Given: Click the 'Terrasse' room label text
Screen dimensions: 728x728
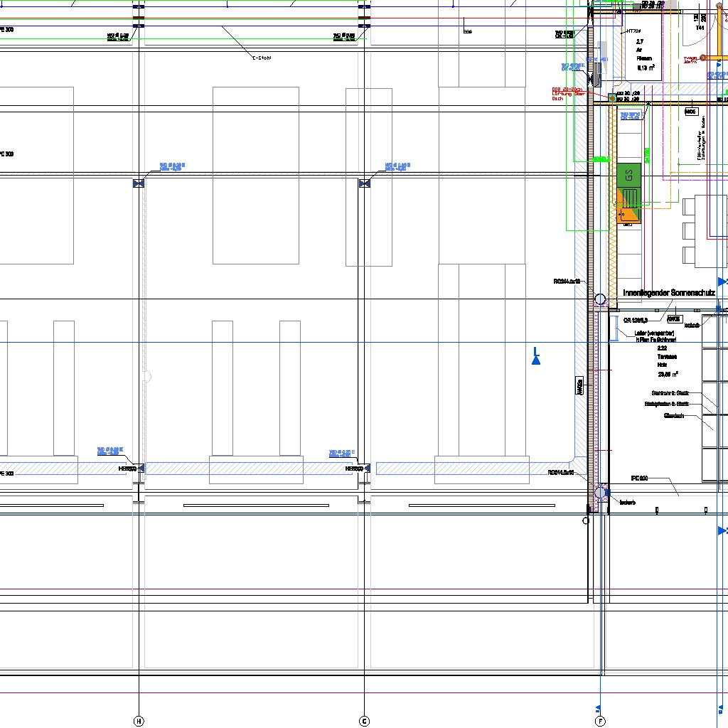Looking at the screenshot, I should (x=667, y=357).
